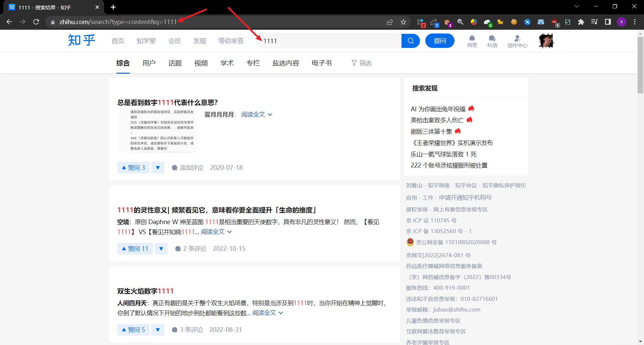Open the tab search dropdown chevron
Image resolution: width=644 pixels, height=345 pixels.
tap(577, 6)
